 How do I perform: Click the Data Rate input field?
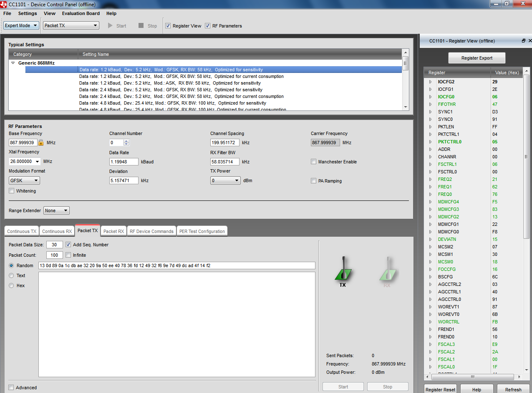(124, 162)
